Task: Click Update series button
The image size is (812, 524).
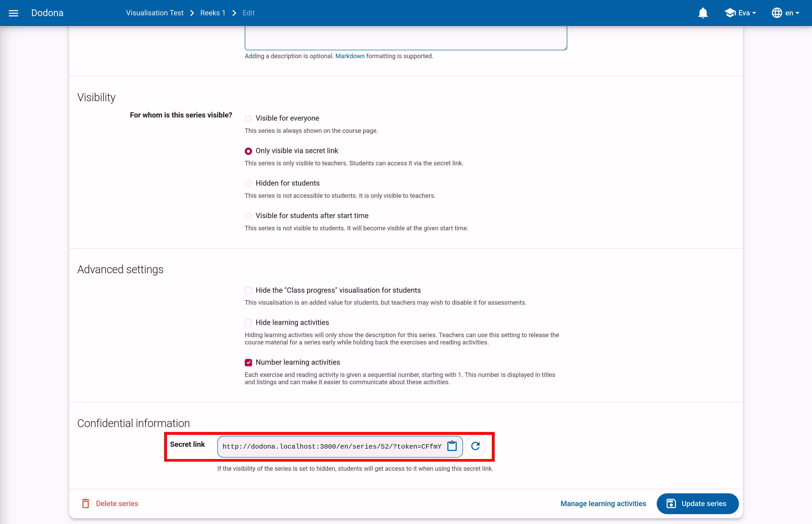Action: [x=697, y=503]
